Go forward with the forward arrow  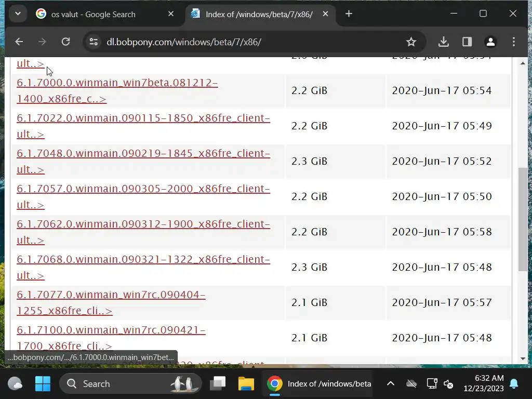[x=42, y=42]
